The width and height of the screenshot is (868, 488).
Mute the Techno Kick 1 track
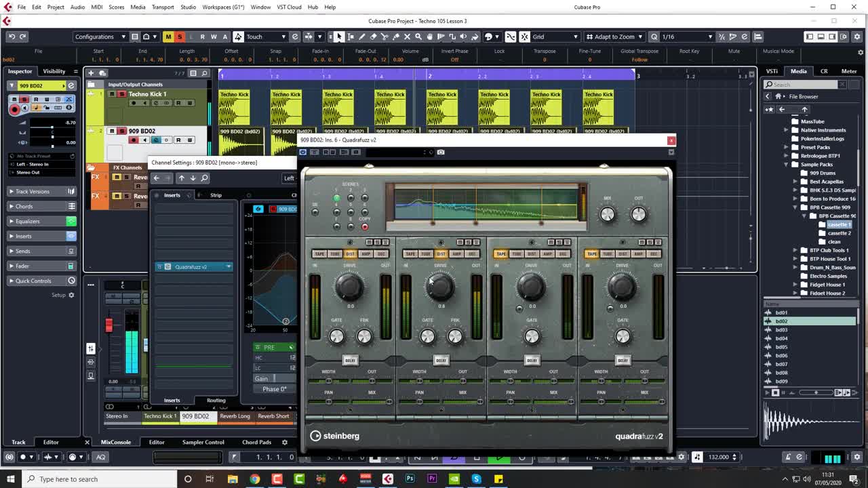click(x=113, y=94)
